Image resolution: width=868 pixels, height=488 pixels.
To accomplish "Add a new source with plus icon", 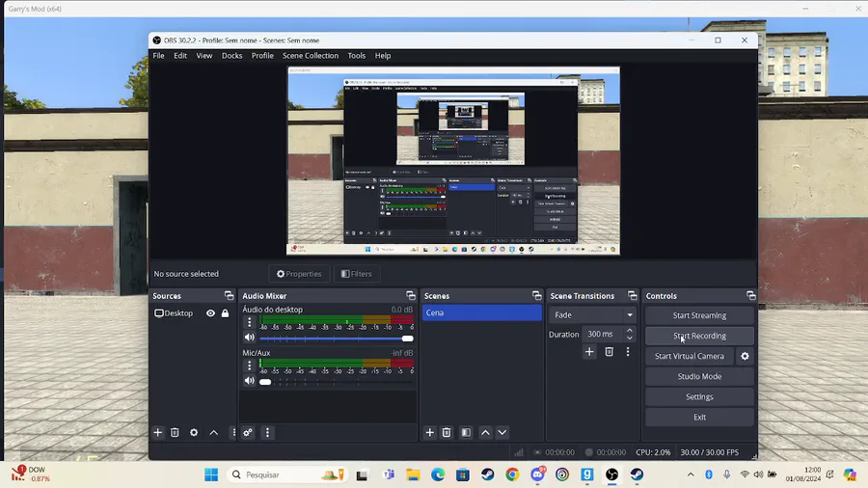I will click(158, 433).
